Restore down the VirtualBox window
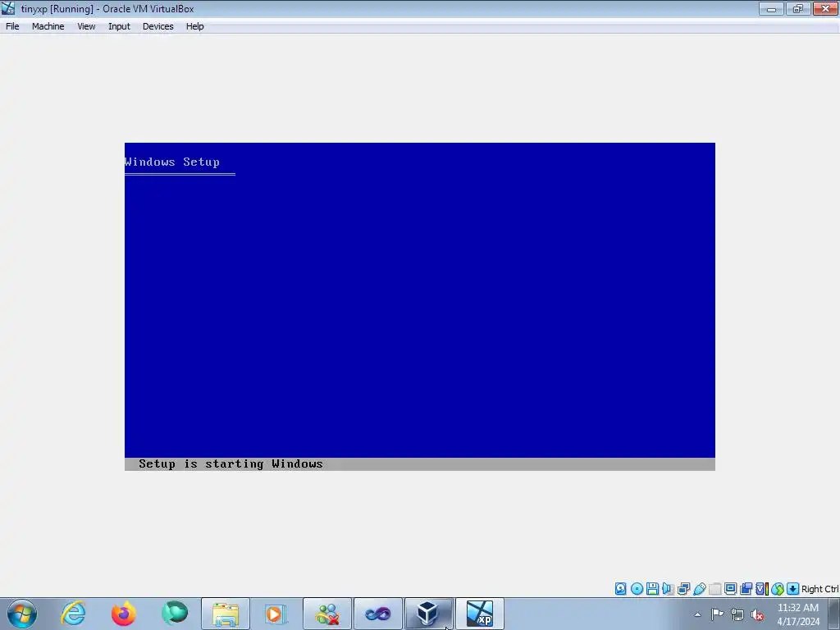 [x=798, y=8]
